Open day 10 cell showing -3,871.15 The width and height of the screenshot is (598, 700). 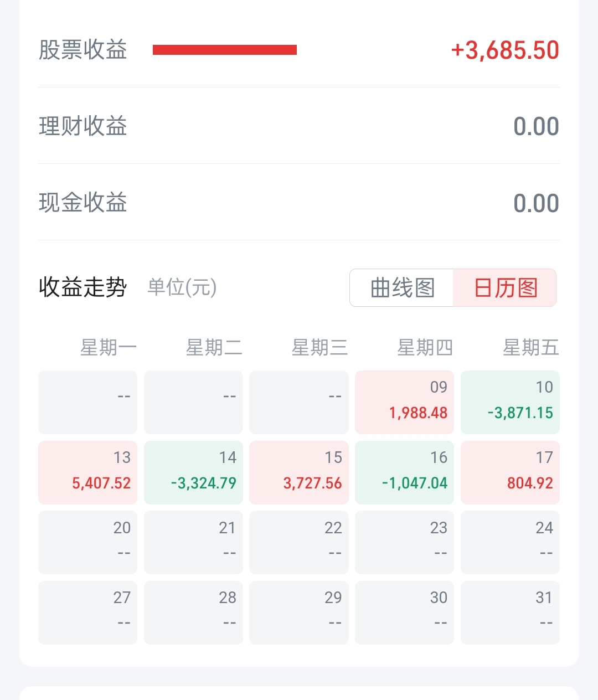[x=510, y=402]
